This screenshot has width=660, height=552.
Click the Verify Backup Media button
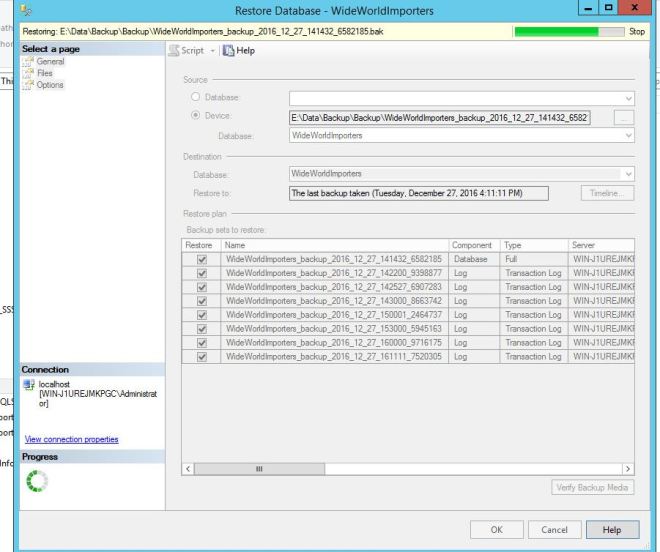pyautogui.click(x=593, y=488)
